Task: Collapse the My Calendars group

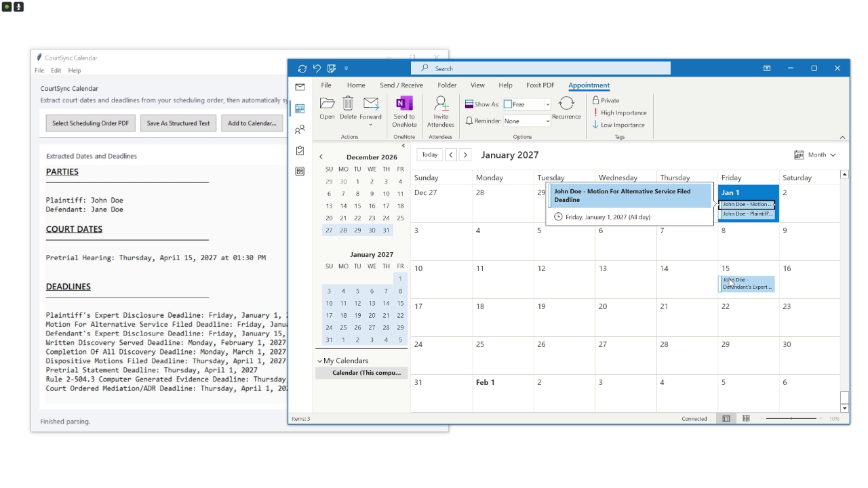Action: point(320,361)
